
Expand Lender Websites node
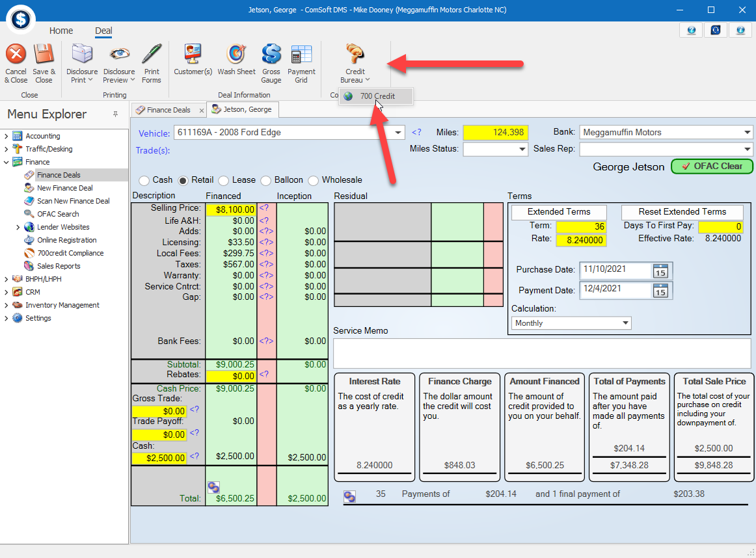tap(18, 228)
